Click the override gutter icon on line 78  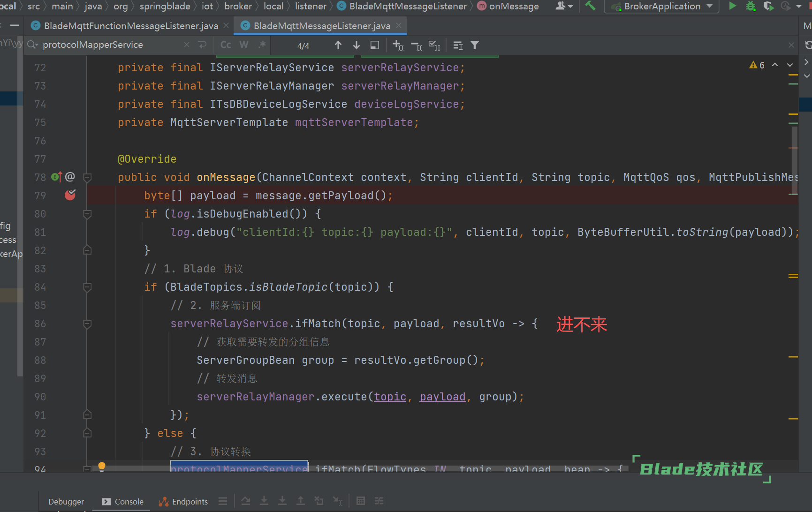click(56, 177)
